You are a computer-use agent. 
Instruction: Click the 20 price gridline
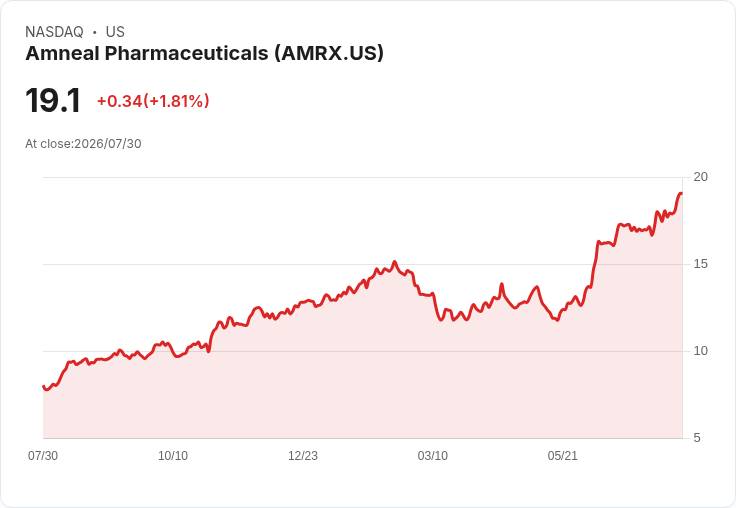tap(362, 177)
